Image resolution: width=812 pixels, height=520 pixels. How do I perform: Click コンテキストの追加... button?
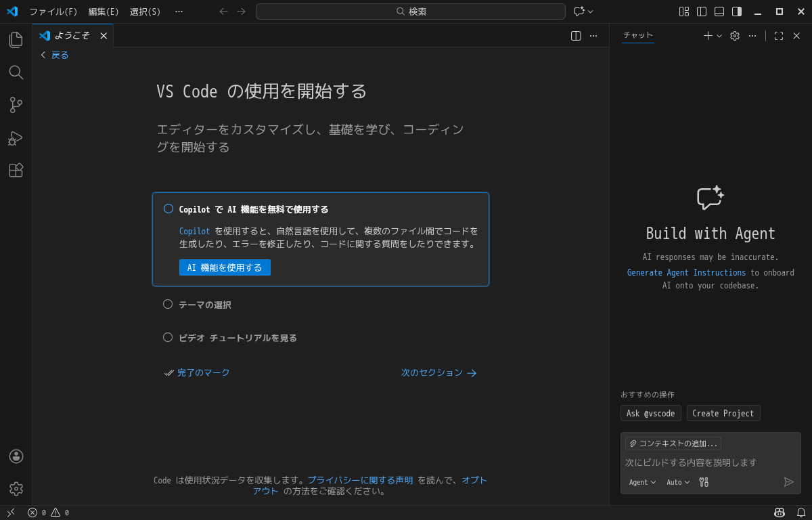[x=673, y=443]
